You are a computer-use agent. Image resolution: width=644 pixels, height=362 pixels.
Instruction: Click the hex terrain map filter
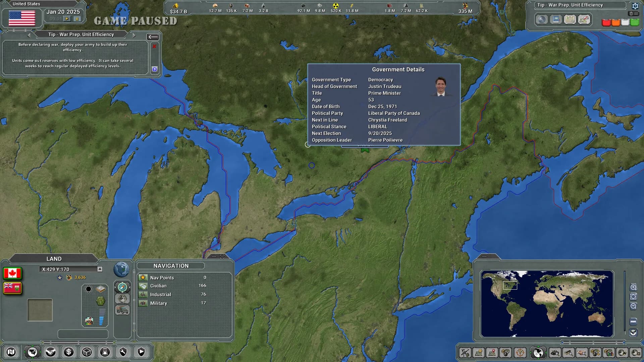[x=479, y=353]
